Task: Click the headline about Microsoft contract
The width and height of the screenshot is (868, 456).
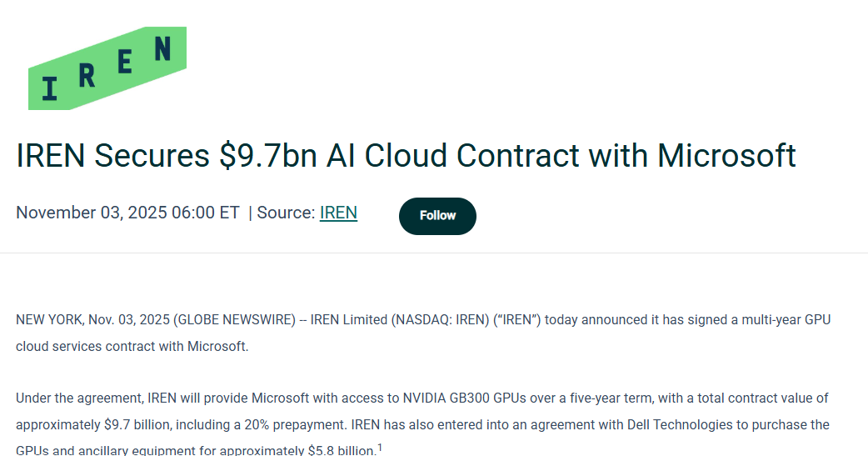Action: (x=406, y=156)
